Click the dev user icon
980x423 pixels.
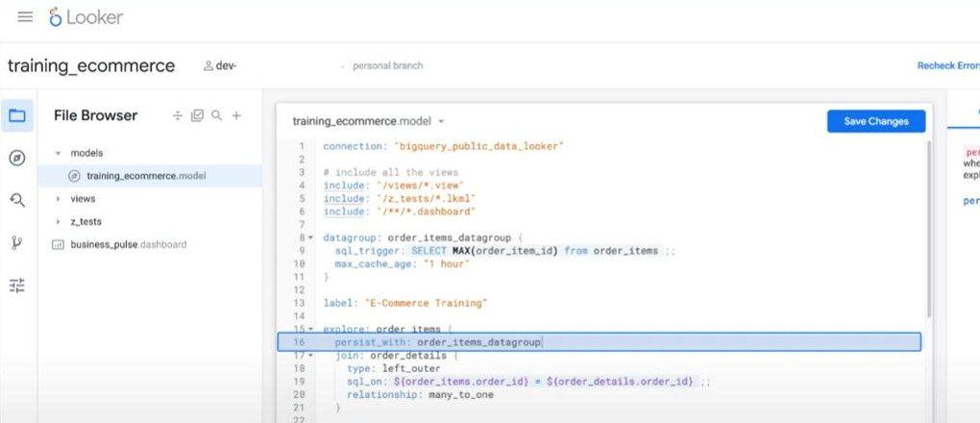click(208, 65)
